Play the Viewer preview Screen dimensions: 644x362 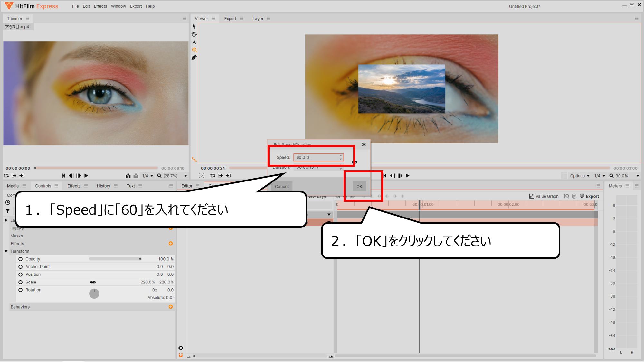click(407, 176)
